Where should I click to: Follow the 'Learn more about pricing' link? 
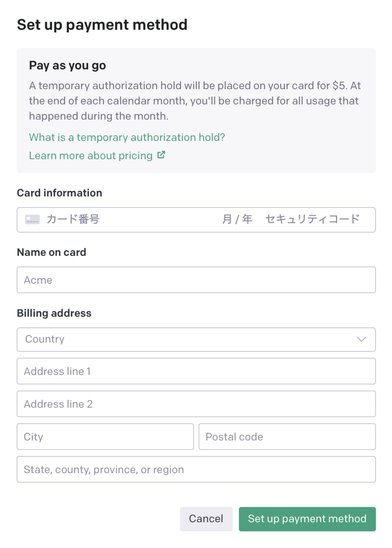[91, 156]
